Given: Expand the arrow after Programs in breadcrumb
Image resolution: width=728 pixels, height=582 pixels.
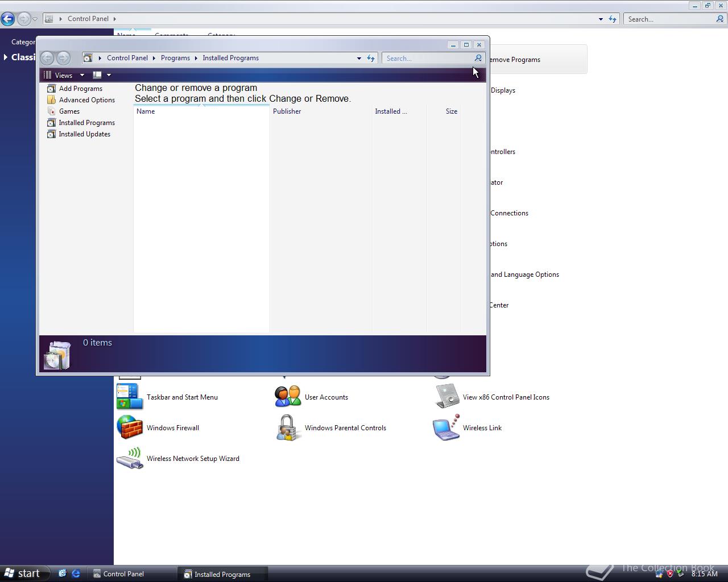Looking at the screenshot, I should click(197, 58).
